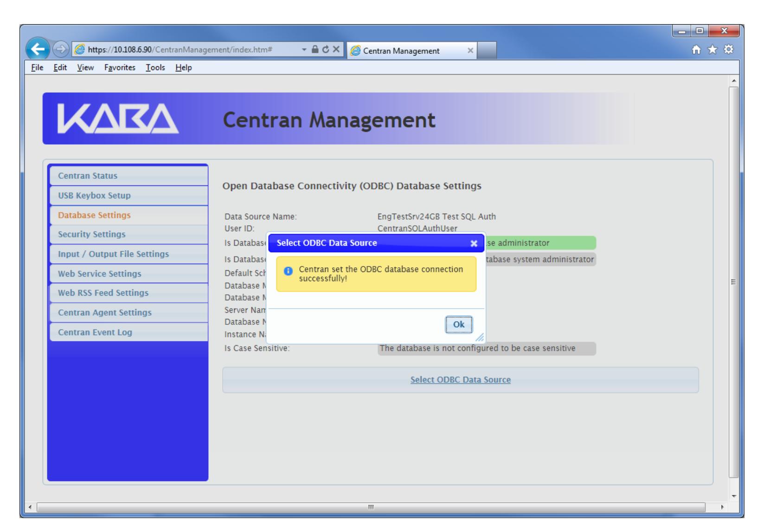Click the connection success message text
This screenshot has width=757, height=532.
[381, 274]
